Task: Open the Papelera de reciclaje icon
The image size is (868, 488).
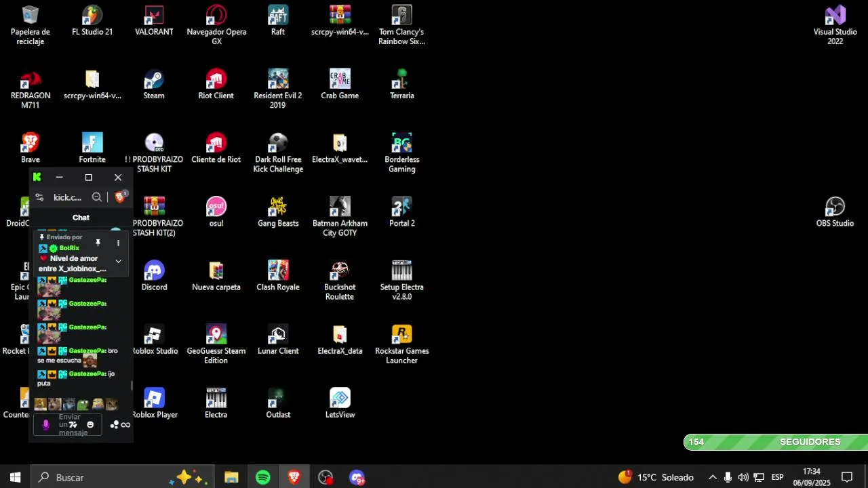Action: (x=31, y=26)
